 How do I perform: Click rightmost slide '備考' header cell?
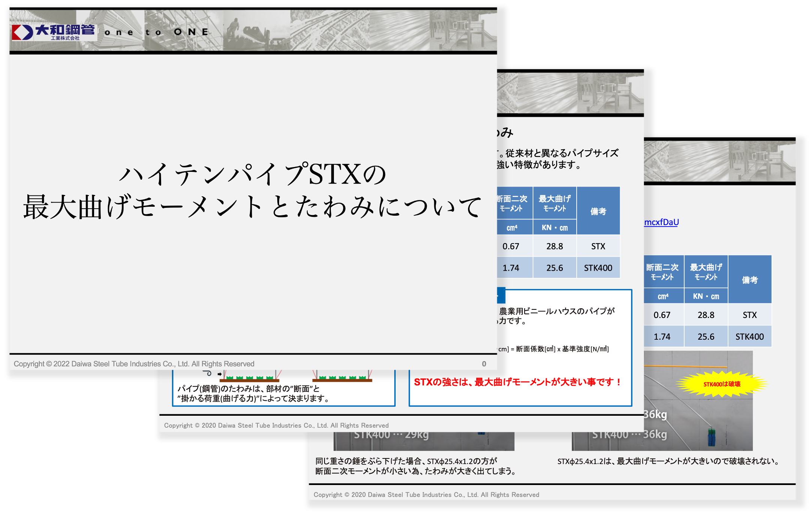750,279
